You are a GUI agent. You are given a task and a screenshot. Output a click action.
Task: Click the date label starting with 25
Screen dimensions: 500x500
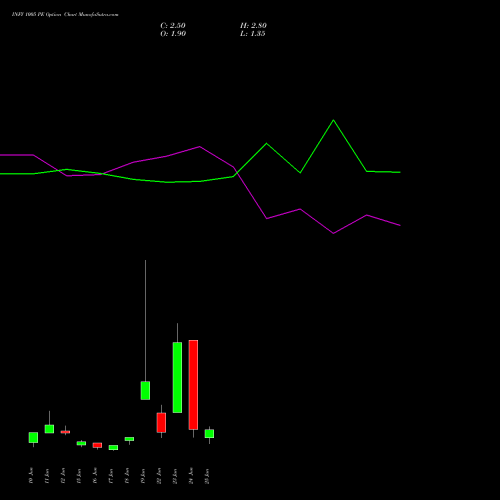(x=207, y=476)
